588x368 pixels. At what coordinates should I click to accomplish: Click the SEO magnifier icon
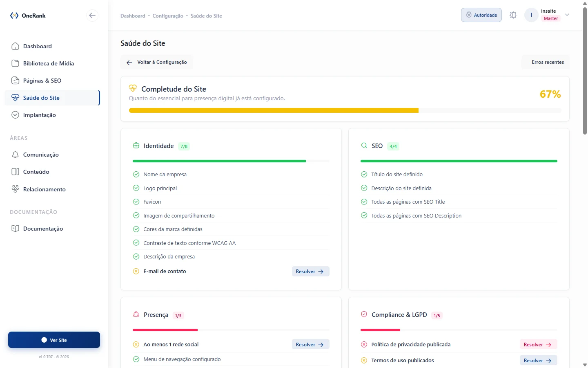coord(364,146)
